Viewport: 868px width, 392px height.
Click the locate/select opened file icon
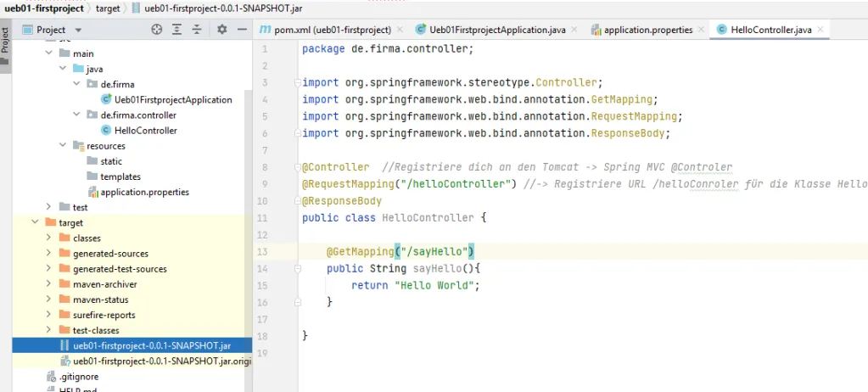[x=157, y=30]
